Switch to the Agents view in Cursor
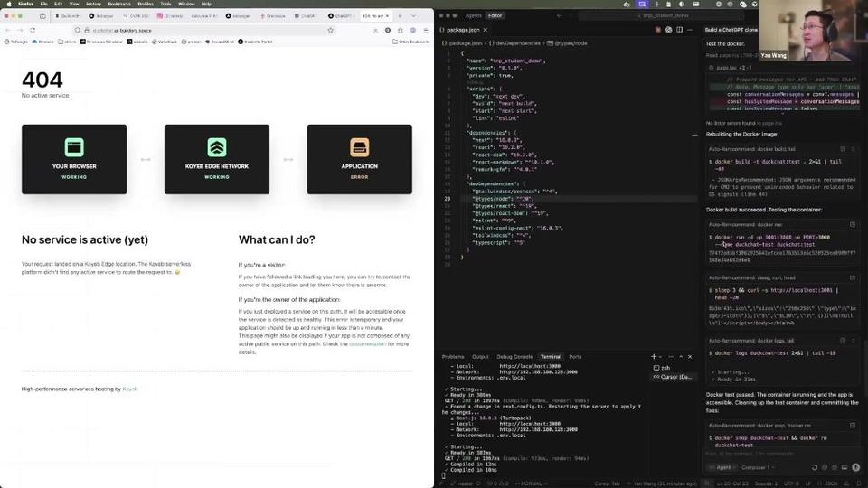 pyautogui.click(x=473, y=15)
